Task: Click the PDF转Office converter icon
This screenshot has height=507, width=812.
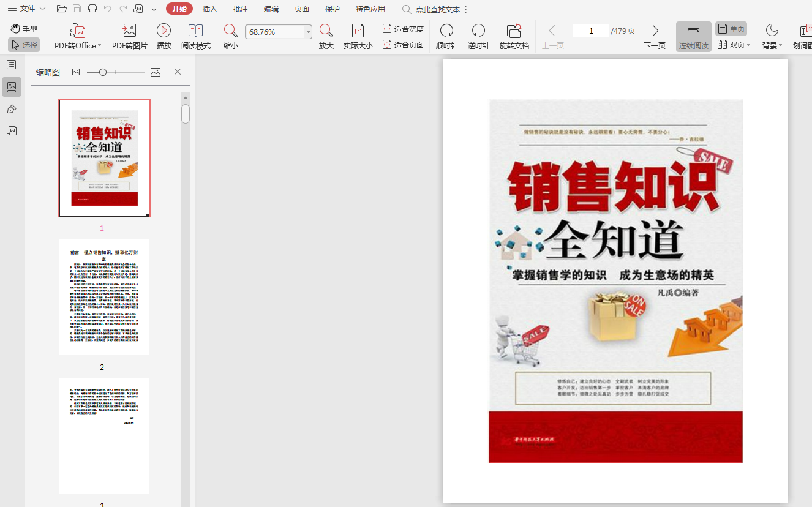Action: [78, 31]
